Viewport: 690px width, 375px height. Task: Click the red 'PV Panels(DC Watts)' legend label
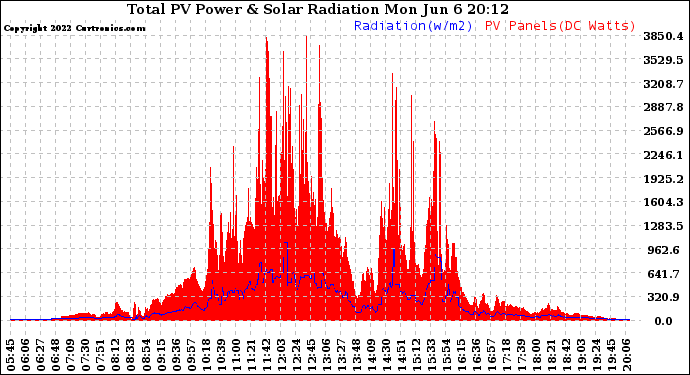(560, 26)
